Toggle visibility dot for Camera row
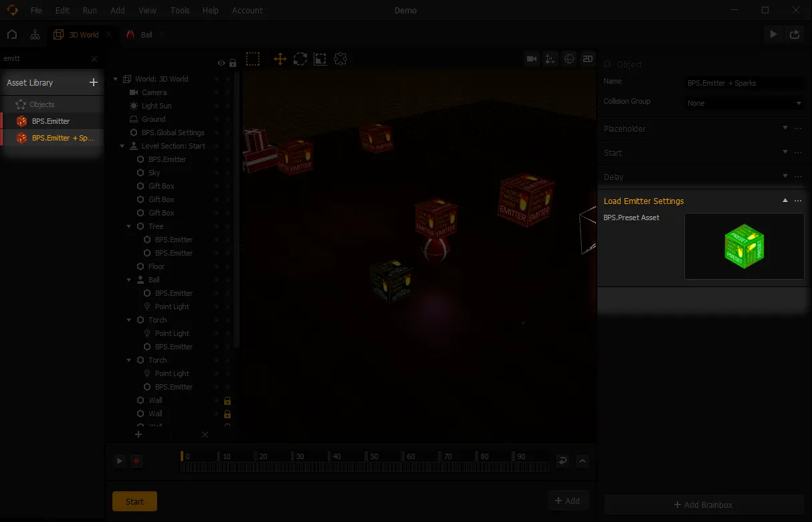Screen dimensions: 812x522 point(216,92)
